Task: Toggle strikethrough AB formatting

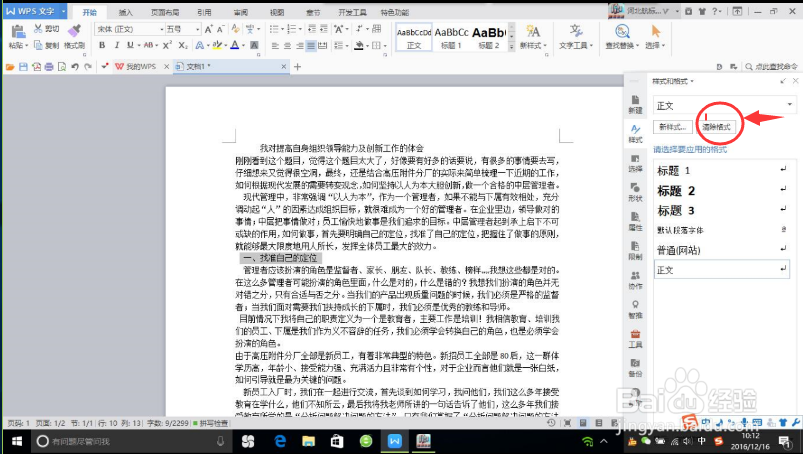Action: click(148, 45)
